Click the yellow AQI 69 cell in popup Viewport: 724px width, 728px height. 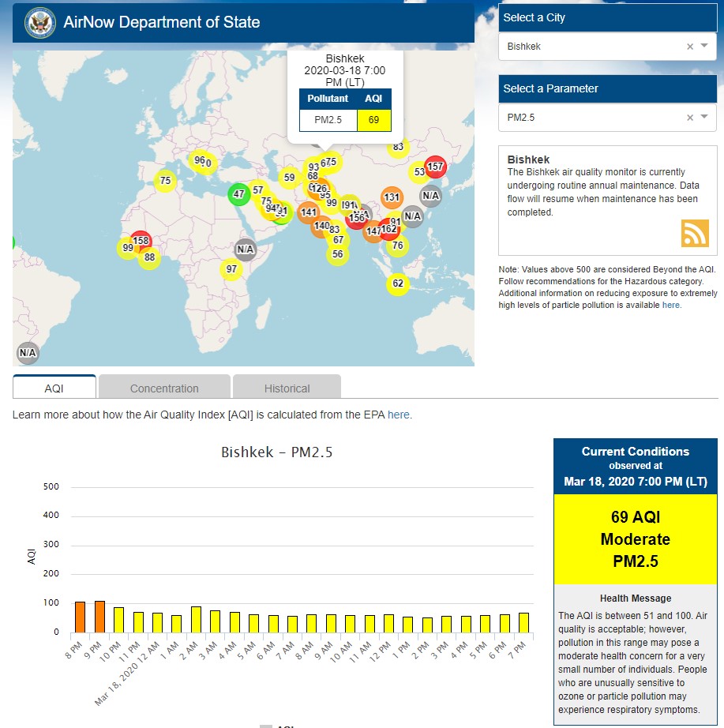(x=373, y=120)
